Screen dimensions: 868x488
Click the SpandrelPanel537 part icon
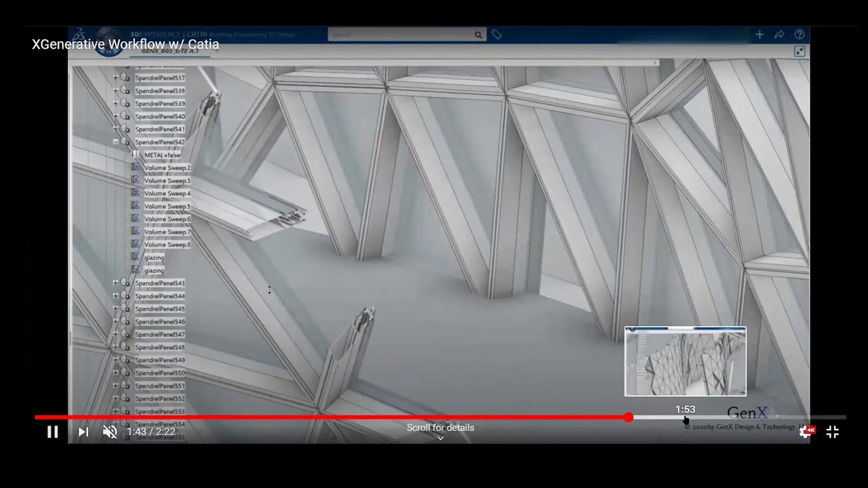tap(125, 78)
